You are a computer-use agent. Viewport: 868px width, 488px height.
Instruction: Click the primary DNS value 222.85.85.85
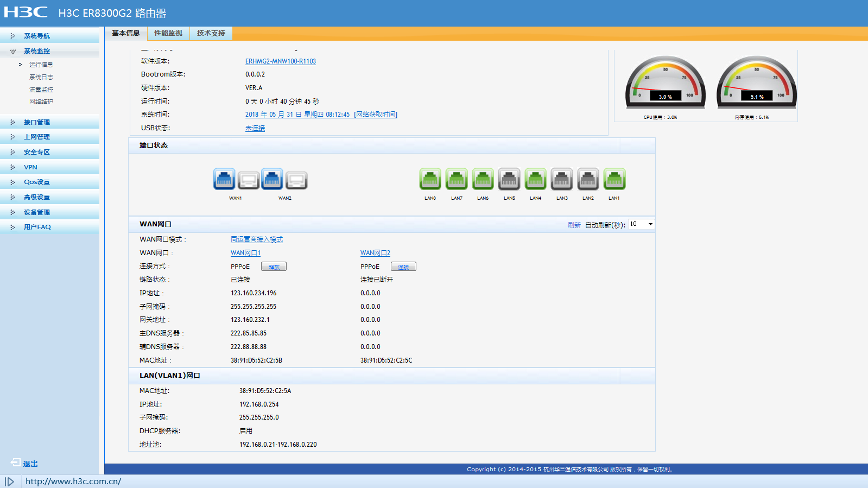click(x=249, y=333)
